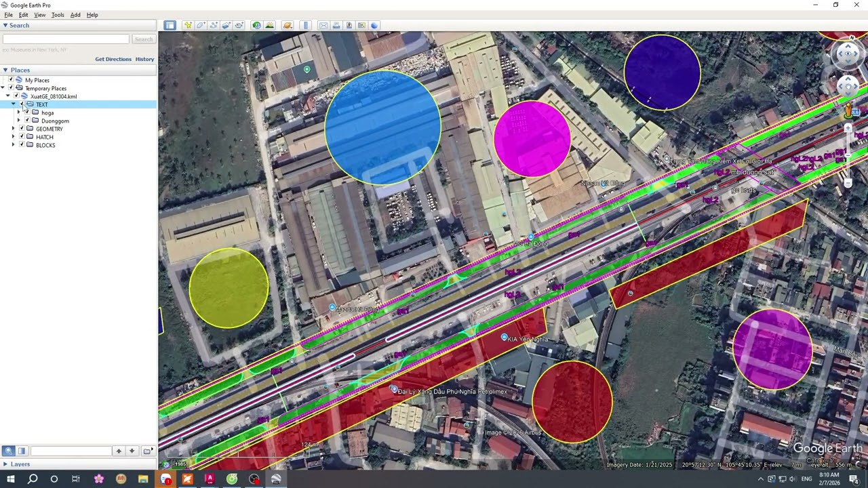Screen dimensions: 868x488
Task: Click the Places filter input field
Action: click(71, 451)
